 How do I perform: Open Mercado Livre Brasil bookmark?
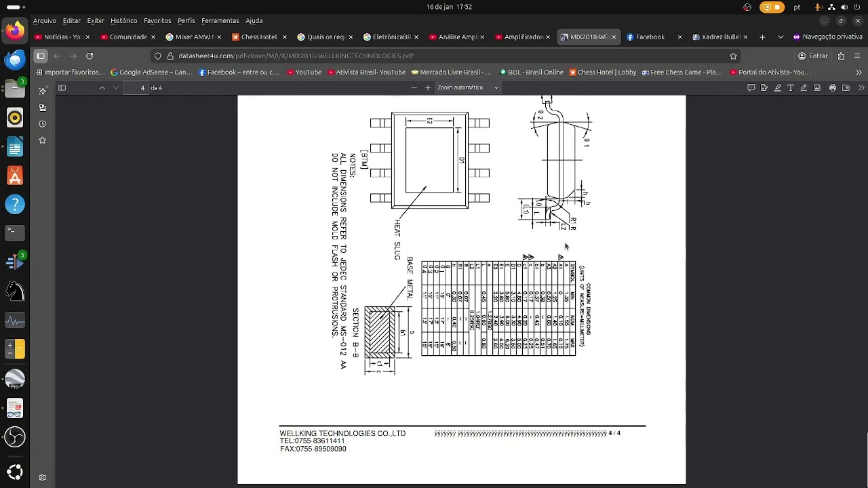tap(451, 72)
